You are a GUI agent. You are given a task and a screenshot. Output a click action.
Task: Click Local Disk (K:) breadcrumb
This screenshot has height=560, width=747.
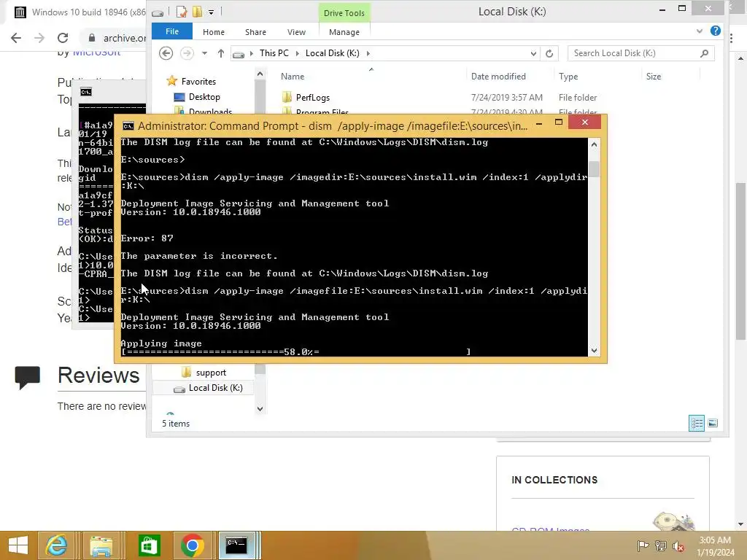point(333,52)
